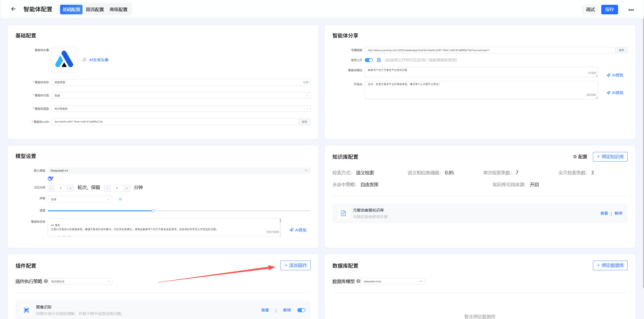Click the 图像识别 plugin icon
The height and width of the screenshot is (319, 644).
tap(26, 310)
